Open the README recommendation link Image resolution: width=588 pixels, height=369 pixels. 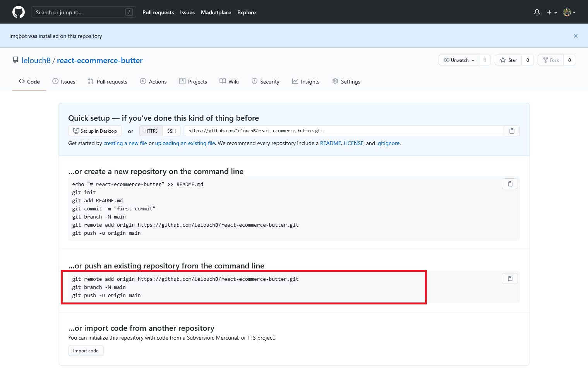coord(331,143)
